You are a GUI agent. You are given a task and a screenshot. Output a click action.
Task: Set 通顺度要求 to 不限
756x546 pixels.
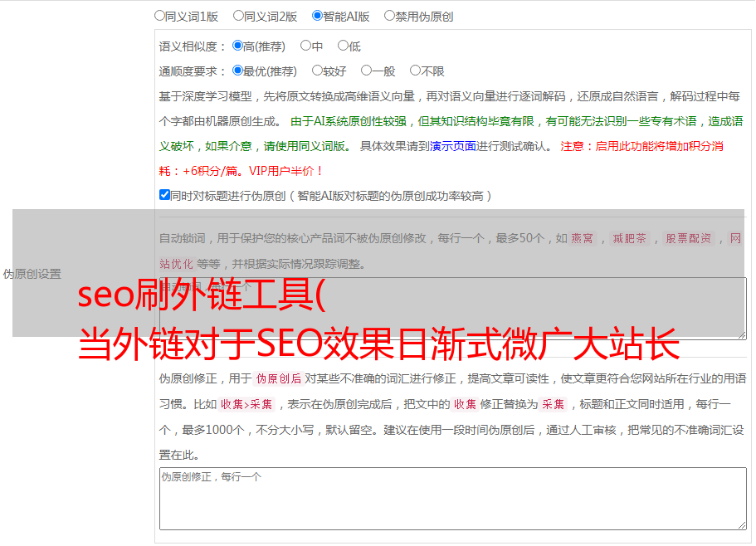click(415, 71)
